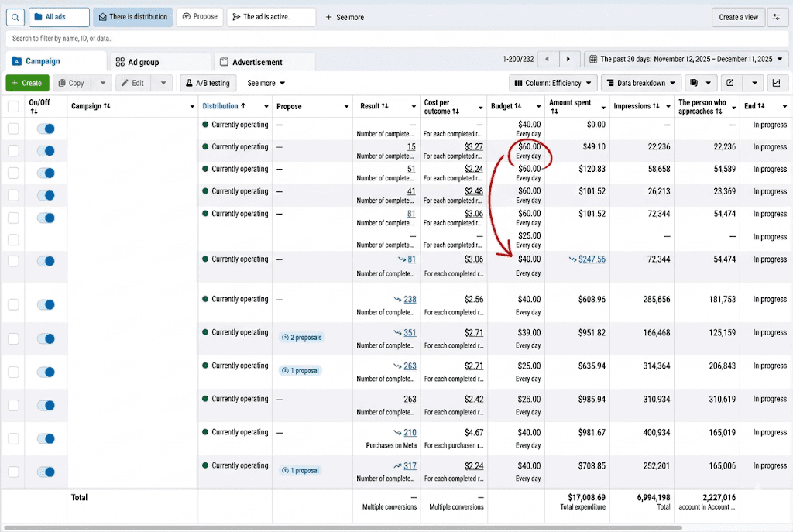Click the search magnifier icon
The width and height of the screenshot is (793, 532).
(15, 17)
